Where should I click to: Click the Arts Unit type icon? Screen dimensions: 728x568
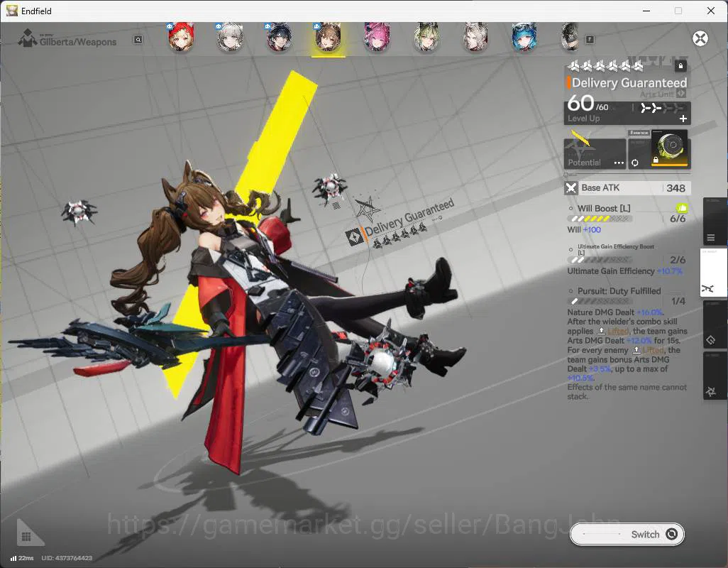pos(681,93)
